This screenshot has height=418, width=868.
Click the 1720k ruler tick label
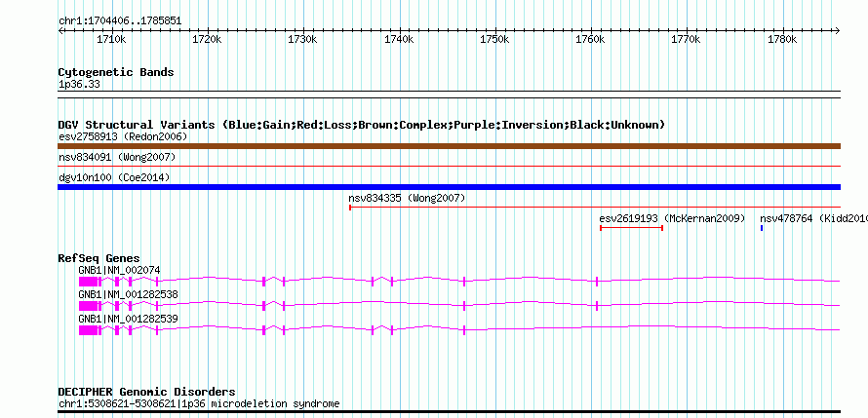click(207, 40)
